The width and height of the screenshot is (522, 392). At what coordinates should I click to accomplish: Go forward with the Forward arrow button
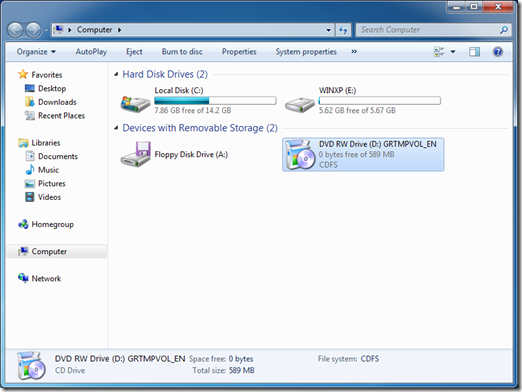click(33, 30)
